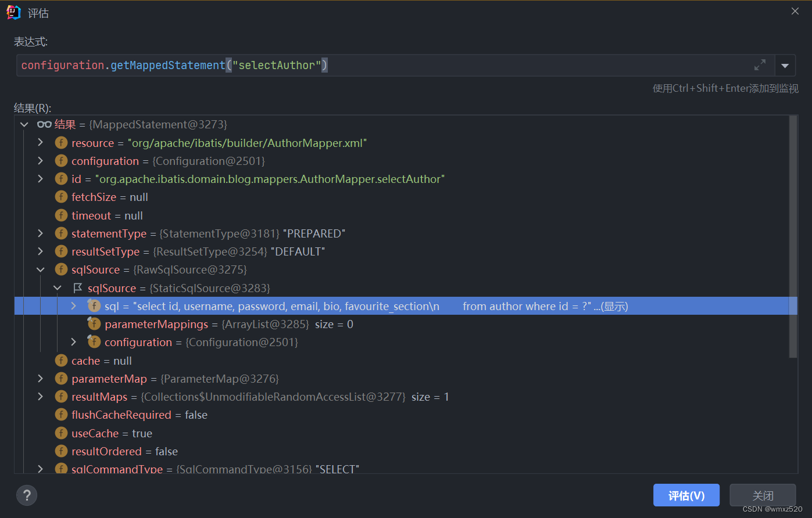Expand the configuration Configuration@2501 top node
This screenshot has width=812, height=518.
click(40, 161)
